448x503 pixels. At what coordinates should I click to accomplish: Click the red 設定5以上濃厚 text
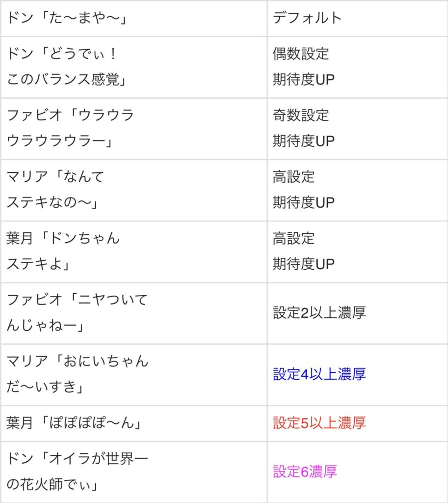coord(319,423)
